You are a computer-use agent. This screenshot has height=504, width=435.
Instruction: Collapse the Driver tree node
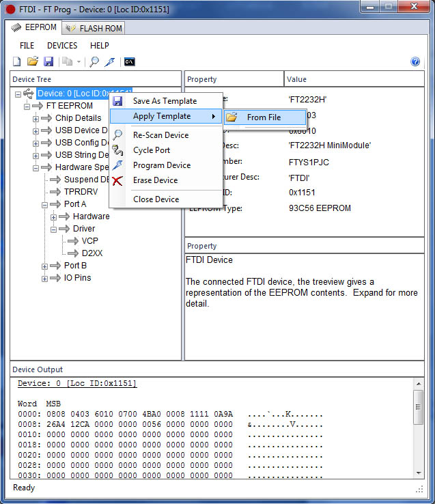coord(54,229)
